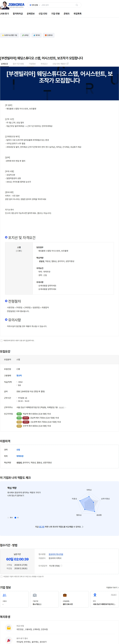
Task: Click the 신분당선 badge for 강남역
Action: pos(26,418)
